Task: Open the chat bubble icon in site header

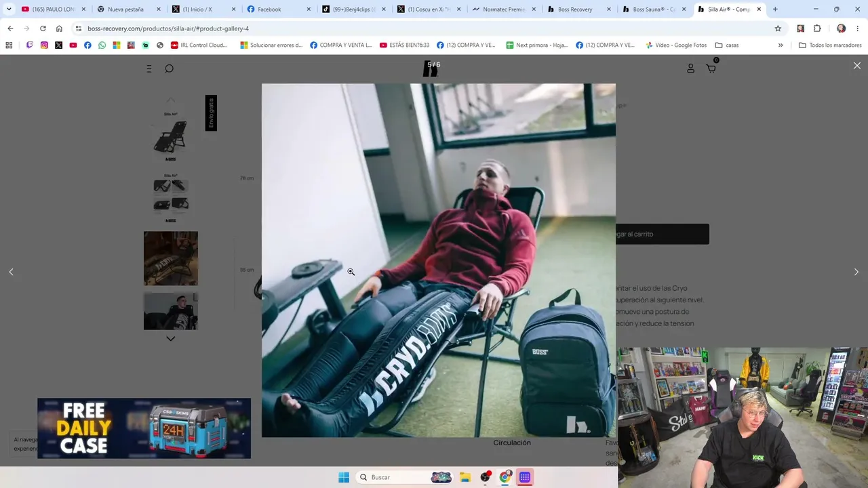Action: (170, 68)
